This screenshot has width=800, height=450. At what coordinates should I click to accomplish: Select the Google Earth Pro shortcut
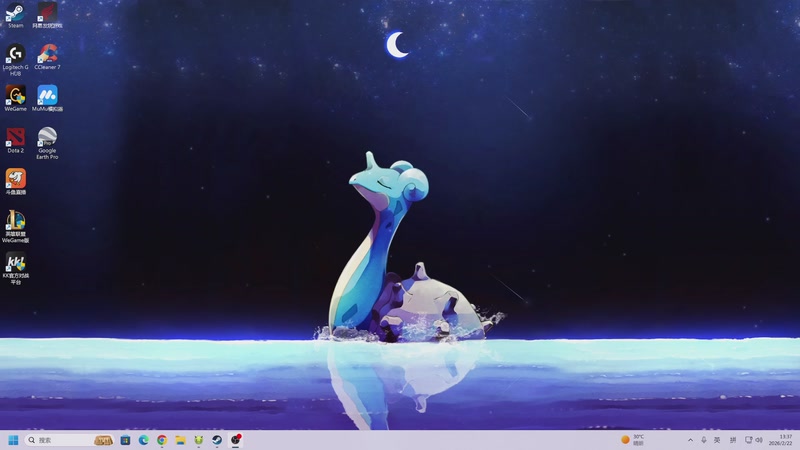click(x=47, y=143)
